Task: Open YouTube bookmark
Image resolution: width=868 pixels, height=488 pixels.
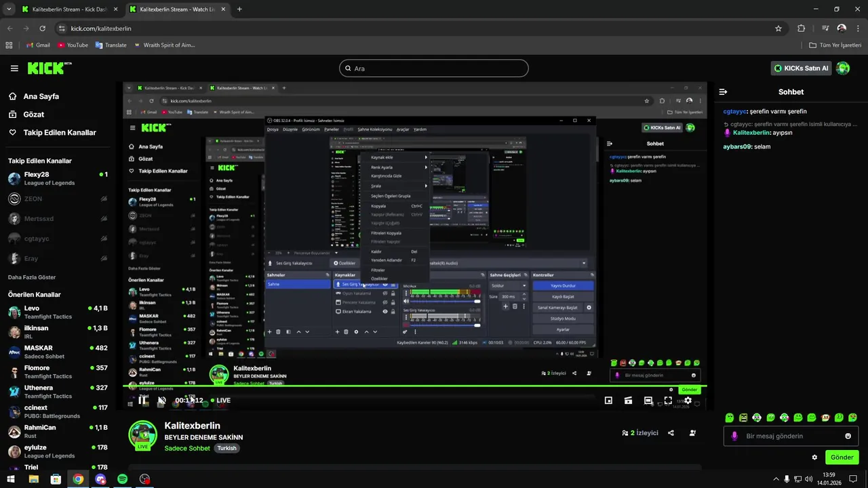Action: click(x=73, y=45)
